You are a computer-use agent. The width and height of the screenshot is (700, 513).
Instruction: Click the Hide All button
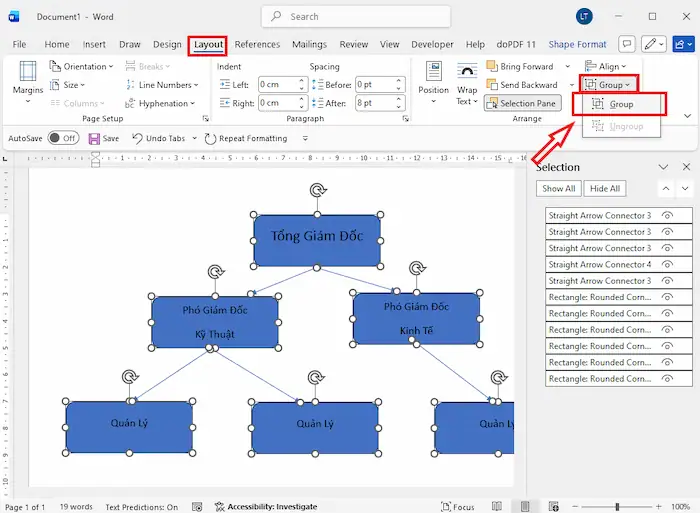click(605, 188)
